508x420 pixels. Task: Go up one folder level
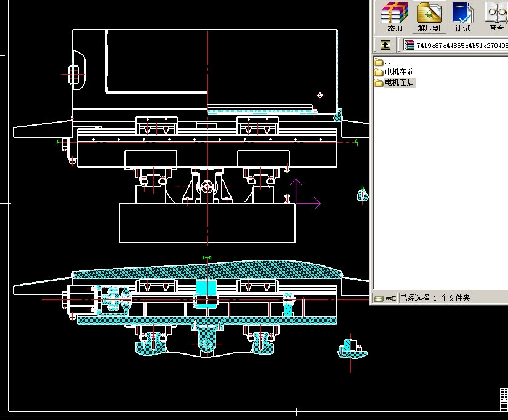click(385, 45)
